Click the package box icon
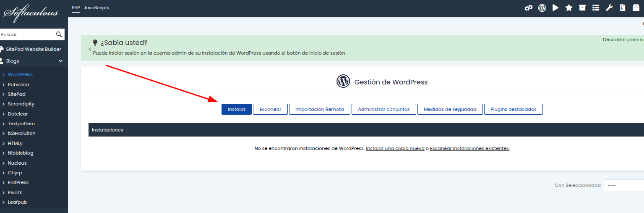 [636, 8]
